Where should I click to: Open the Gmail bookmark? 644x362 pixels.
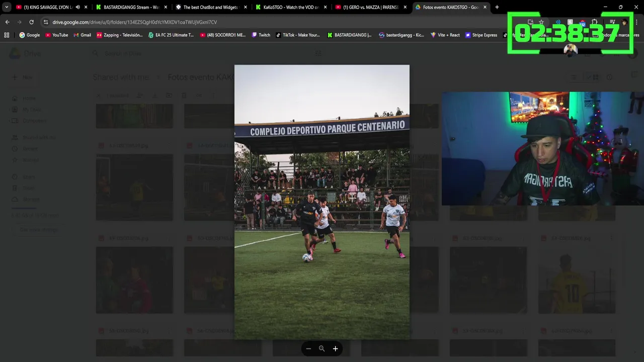[83, 35]
